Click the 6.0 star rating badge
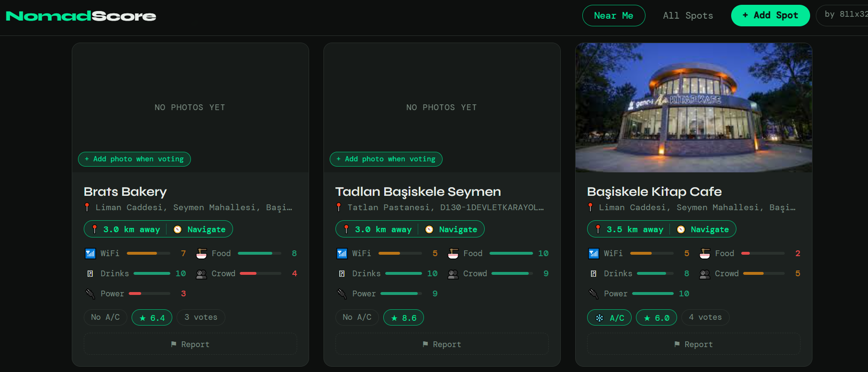Viewport: 868px width, 372px height. coord(657,317)
